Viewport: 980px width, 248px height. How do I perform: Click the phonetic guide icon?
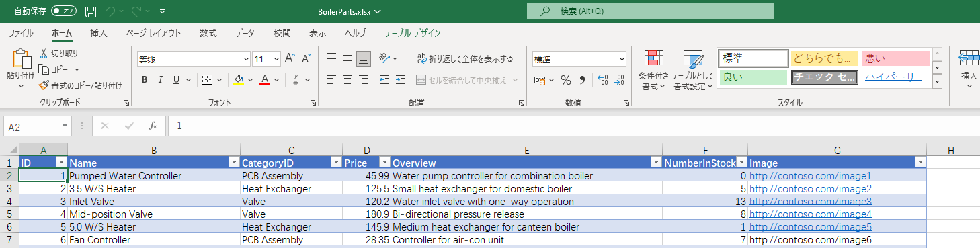pos(296,80)
